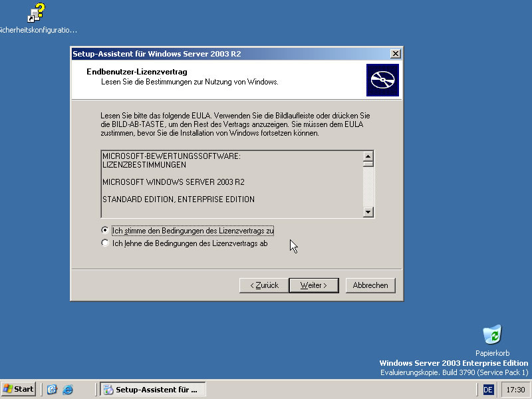Open the Papierkorb recycle bin
532x399 pixels.
click(492, 336)
